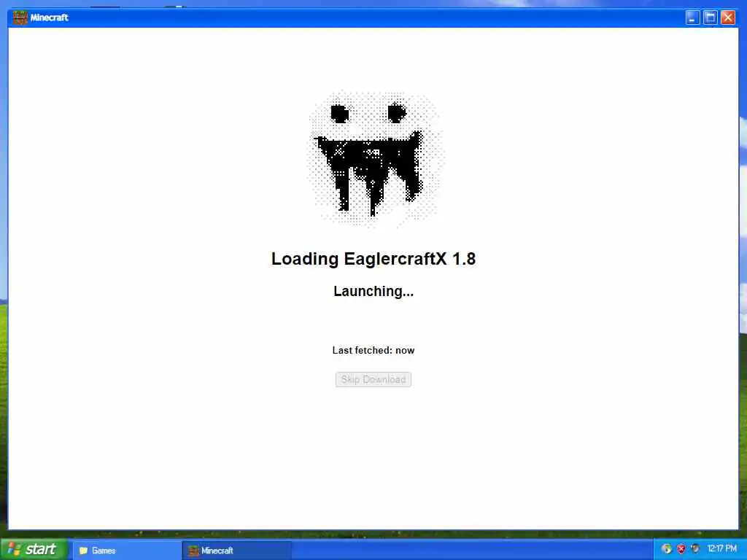Click the round dark tray icon beside the clock

[x=695, y=549]
